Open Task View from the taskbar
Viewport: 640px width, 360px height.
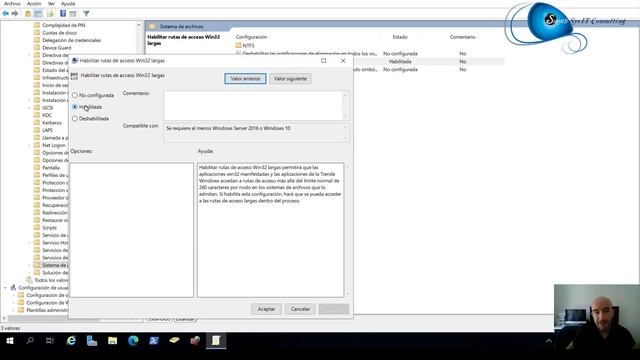(x=50, y=340)
